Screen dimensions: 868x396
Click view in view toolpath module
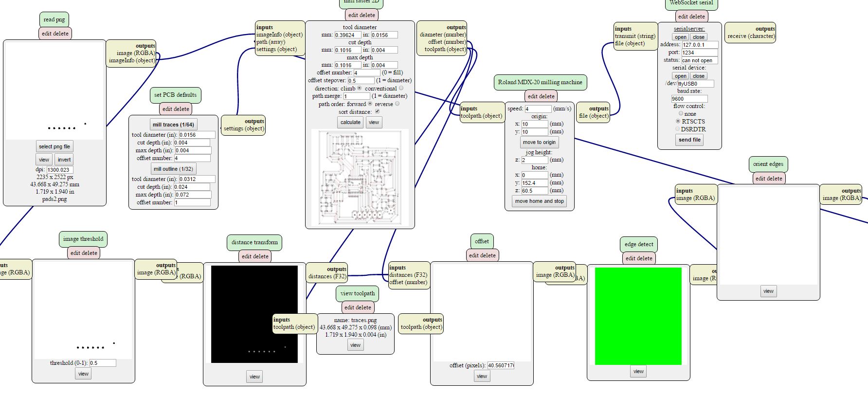point(355,345)
